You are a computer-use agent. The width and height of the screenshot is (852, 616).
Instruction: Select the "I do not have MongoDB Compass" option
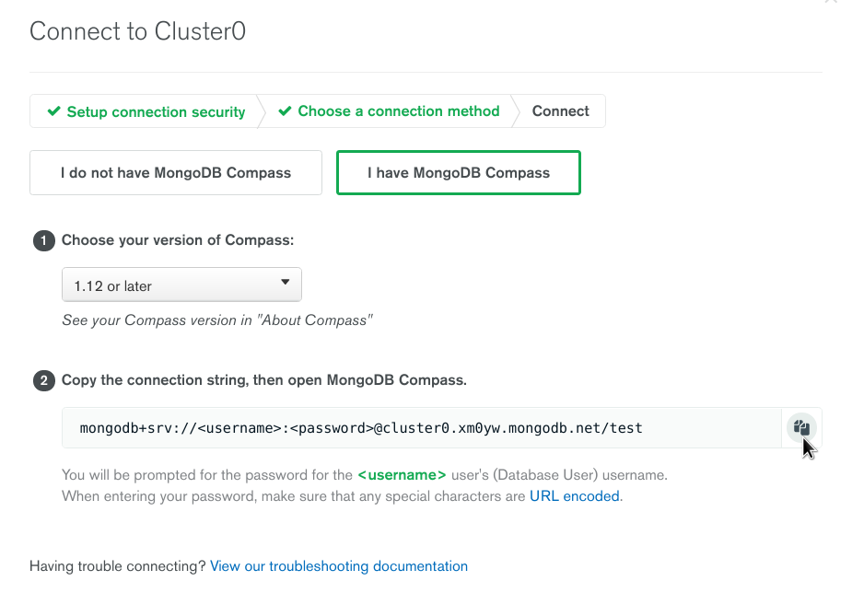point(176,172)
